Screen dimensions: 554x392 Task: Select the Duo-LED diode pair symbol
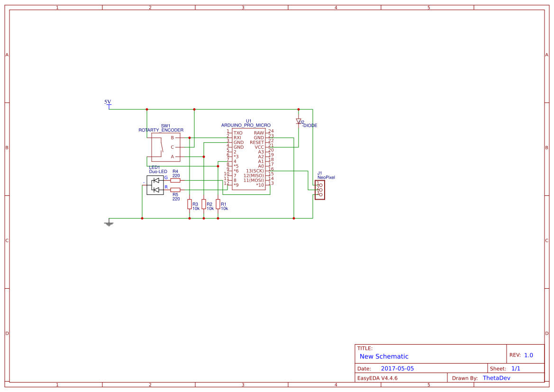click(x=155, y=185)
